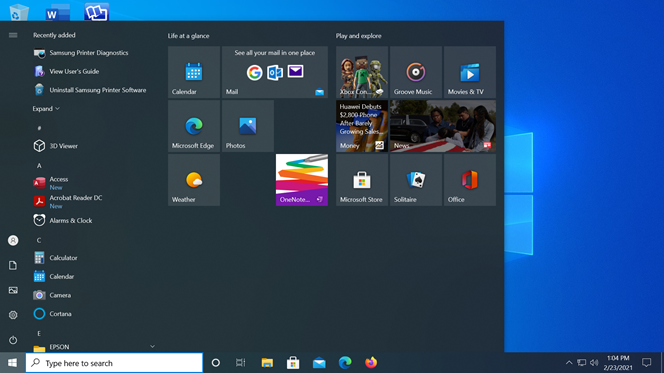
Task: Open the clock showing 1:04 PM
Action: click(618, 363)
